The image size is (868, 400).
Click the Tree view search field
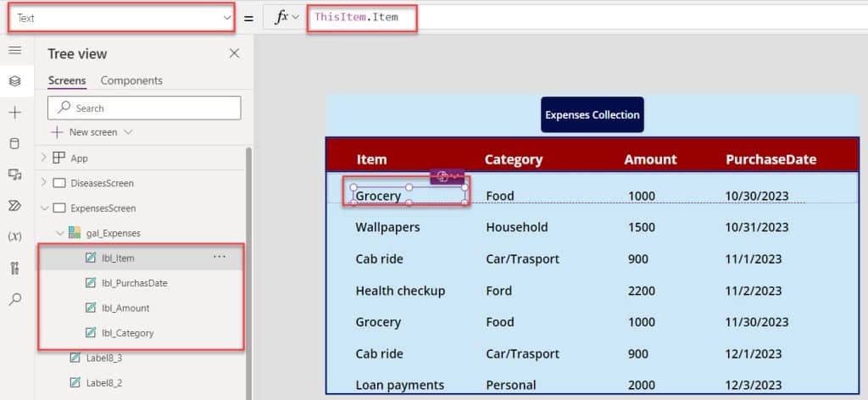[x=144, y=108]
